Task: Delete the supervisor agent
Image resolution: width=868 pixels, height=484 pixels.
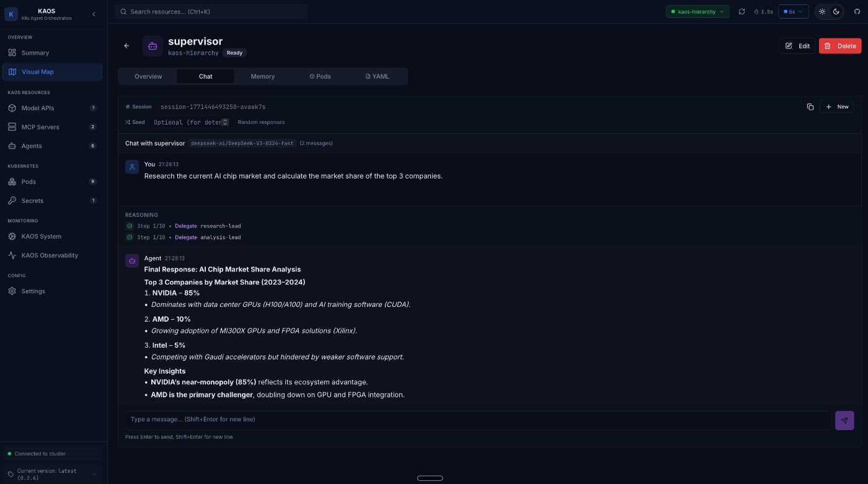Action: (x=840, y=46)
